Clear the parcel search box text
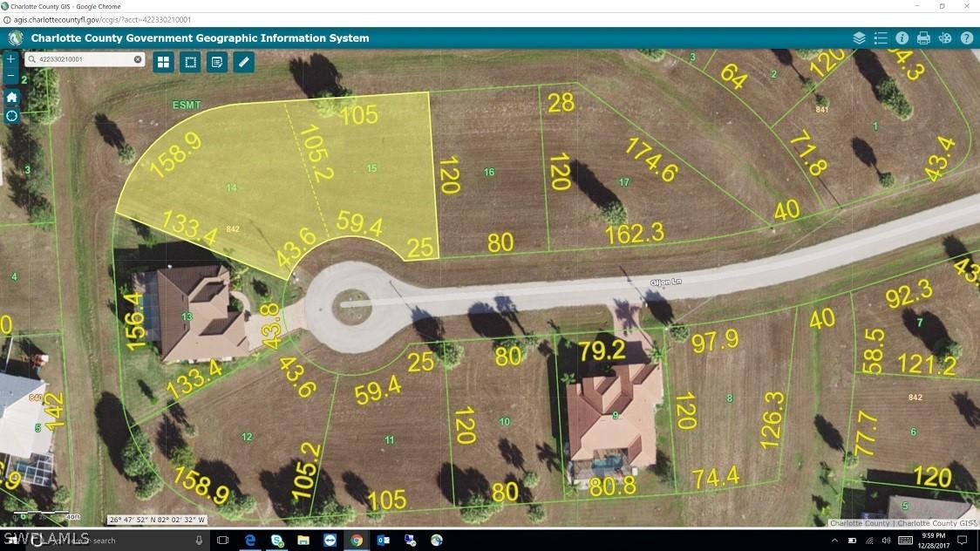Image resolution: width=980 pixels, height=551 pixels. click(138, 59)
